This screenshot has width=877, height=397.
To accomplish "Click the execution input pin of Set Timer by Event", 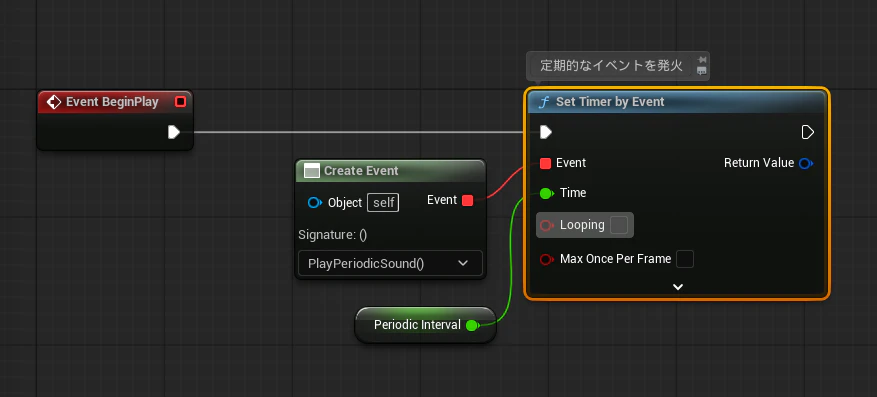I will pyautogui.click(x=546, y=132).
